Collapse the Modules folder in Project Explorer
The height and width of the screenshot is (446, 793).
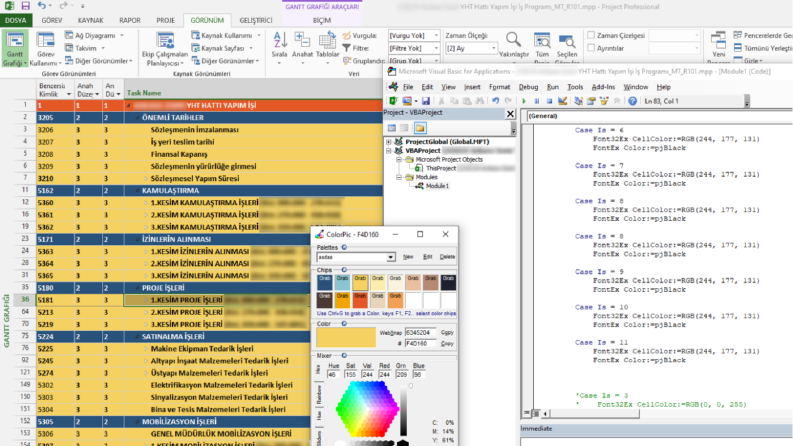pos(399,177)
